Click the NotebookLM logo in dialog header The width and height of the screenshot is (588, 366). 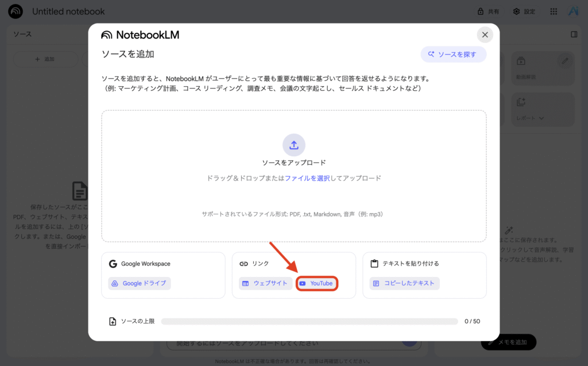click(x=140, y=35)
